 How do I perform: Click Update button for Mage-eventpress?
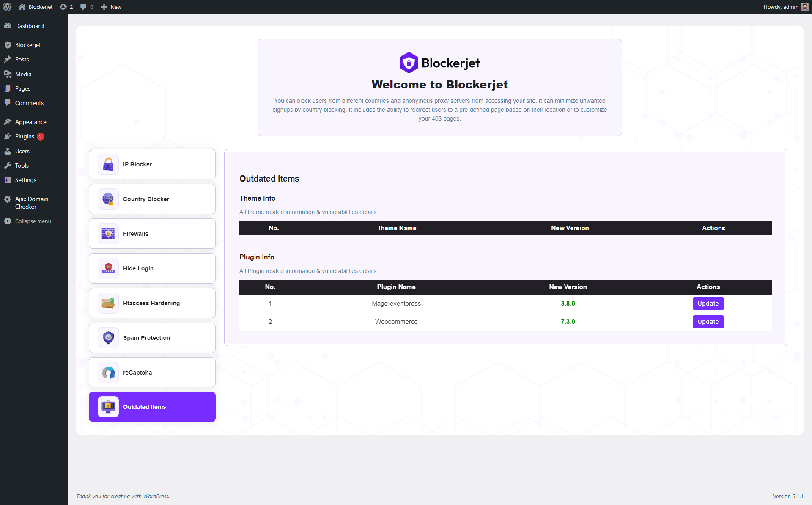point(708,303)
